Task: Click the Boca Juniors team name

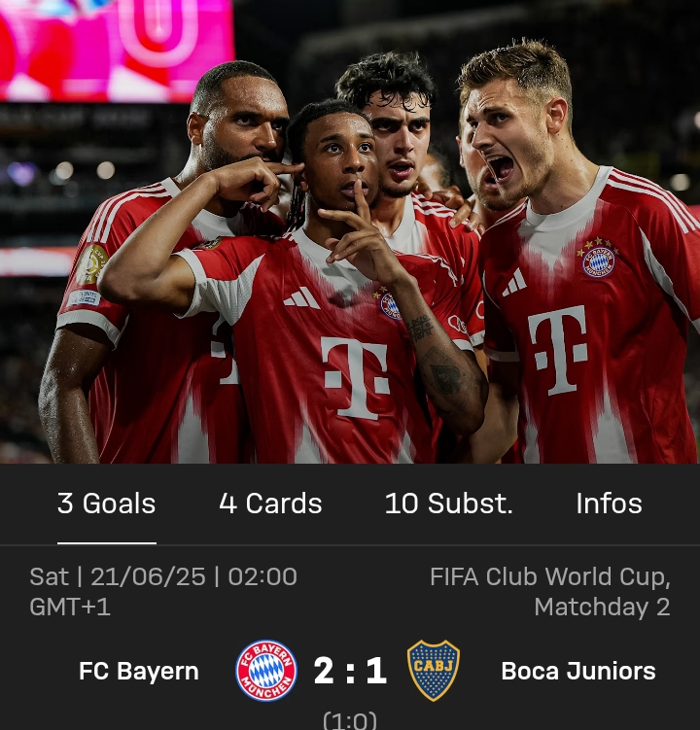Action: point(578,671)
